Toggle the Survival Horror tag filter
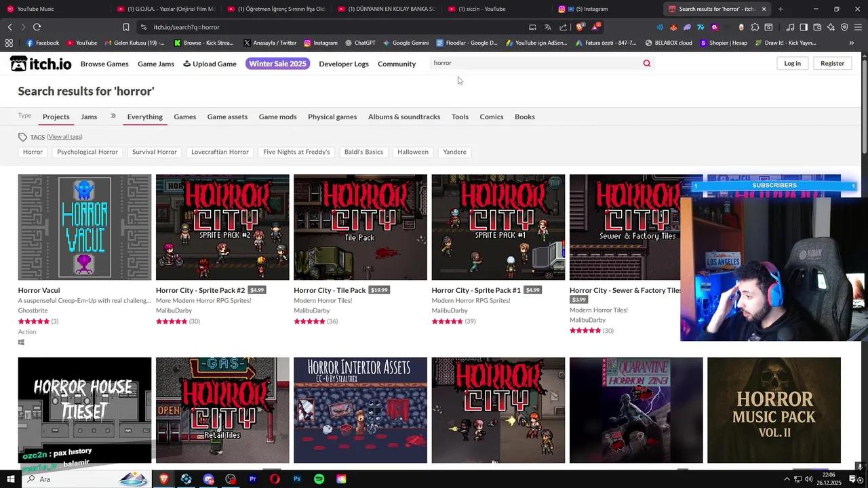868x488 pixels. (154, 152)
